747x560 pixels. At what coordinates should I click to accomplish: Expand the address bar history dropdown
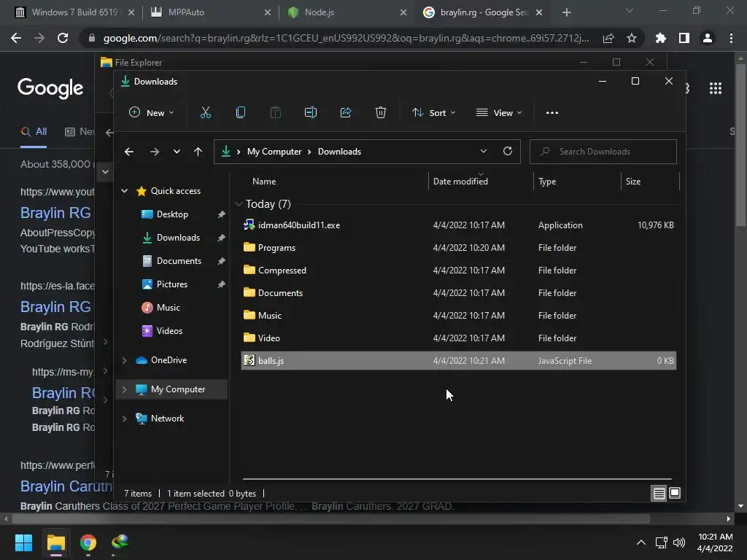coord(483,151)
